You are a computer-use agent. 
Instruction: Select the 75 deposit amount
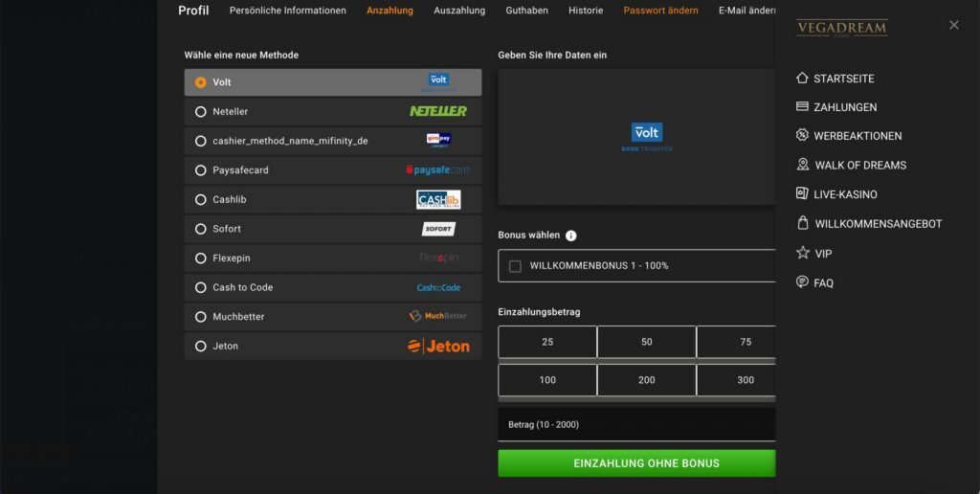tap(736, 342)
